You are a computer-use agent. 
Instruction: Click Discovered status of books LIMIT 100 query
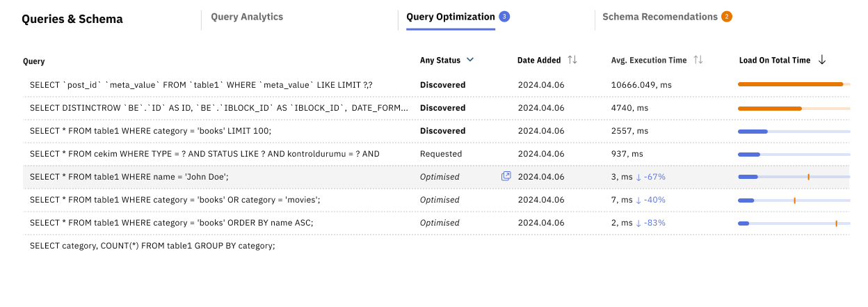[x=442, y=131]
